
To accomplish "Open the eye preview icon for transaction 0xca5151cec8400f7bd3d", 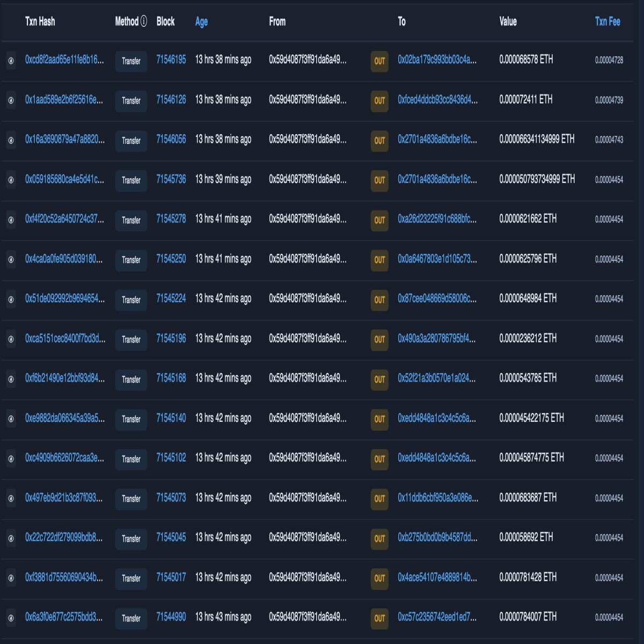I will click(x=11, y=339).
